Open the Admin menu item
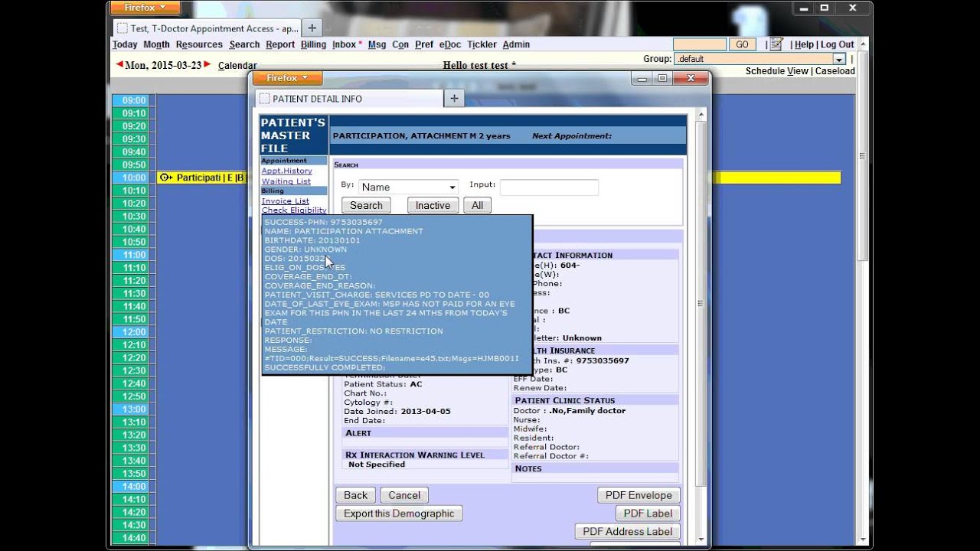Screen dimensions: 980x551 (x=516, y=44)
